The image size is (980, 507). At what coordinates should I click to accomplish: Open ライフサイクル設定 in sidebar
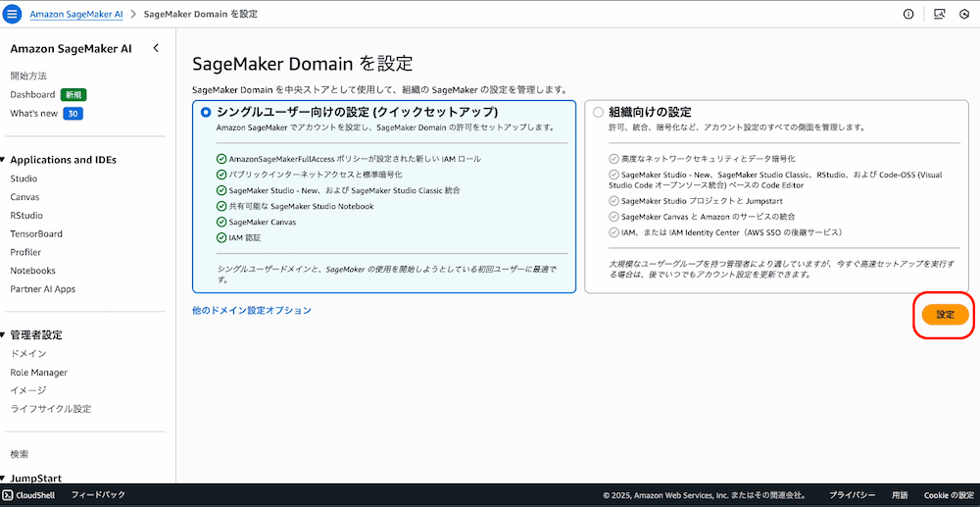pos(51,410)
